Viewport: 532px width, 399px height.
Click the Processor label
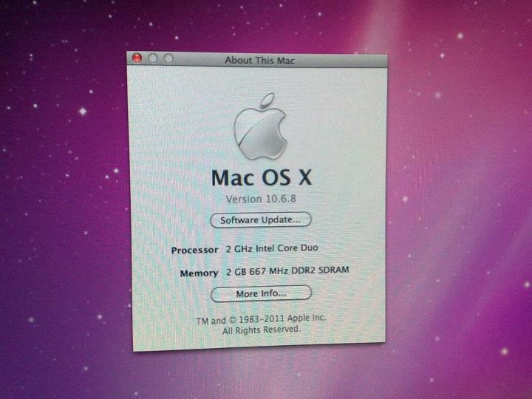click(x=194, y=250)
